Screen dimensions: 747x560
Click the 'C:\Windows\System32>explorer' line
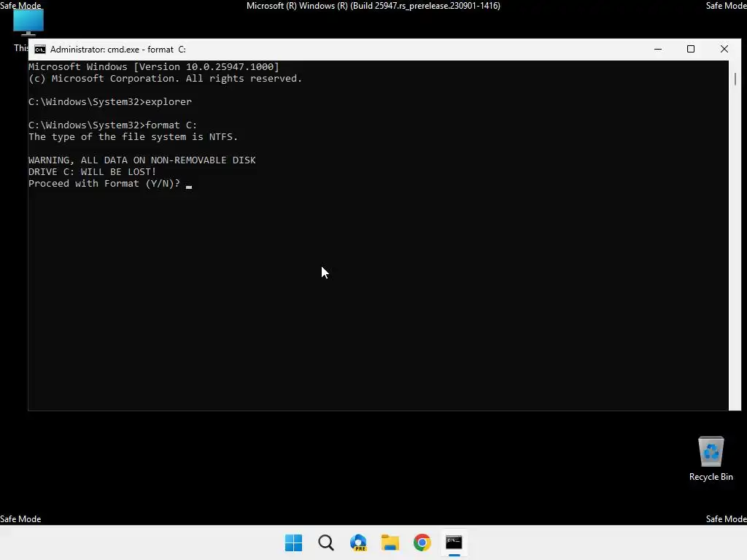click(x=110, y=101)
